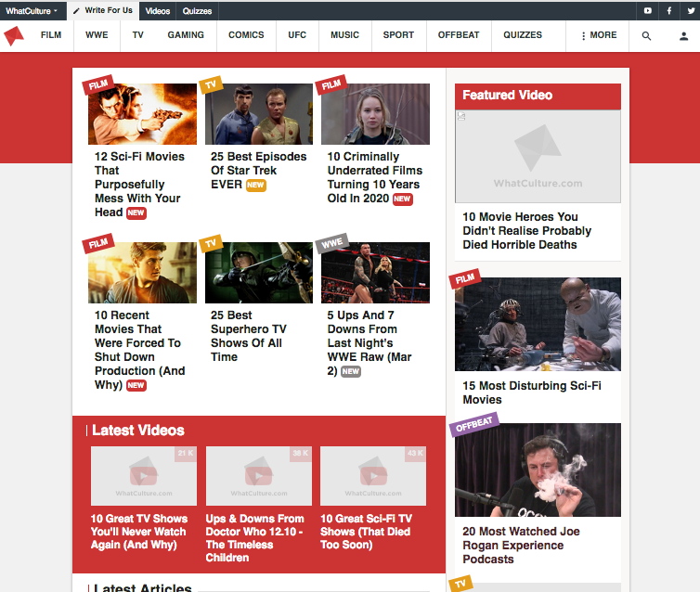Open video title 10 Great Sci-Fi TV Shows That Died Too Soon
Image resolution: width=700 pixels, height=592 pixels.
point(366,532)
